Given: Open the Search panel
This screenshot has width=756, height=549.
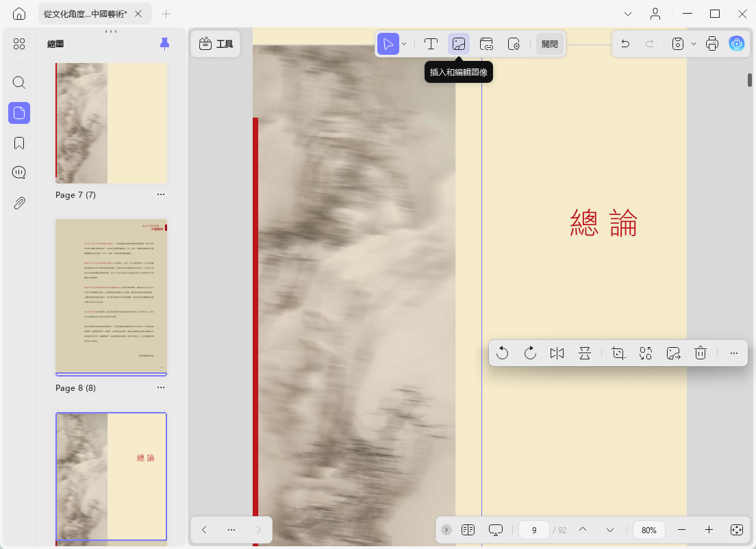Looking at the screenshot, I should 19,82.
